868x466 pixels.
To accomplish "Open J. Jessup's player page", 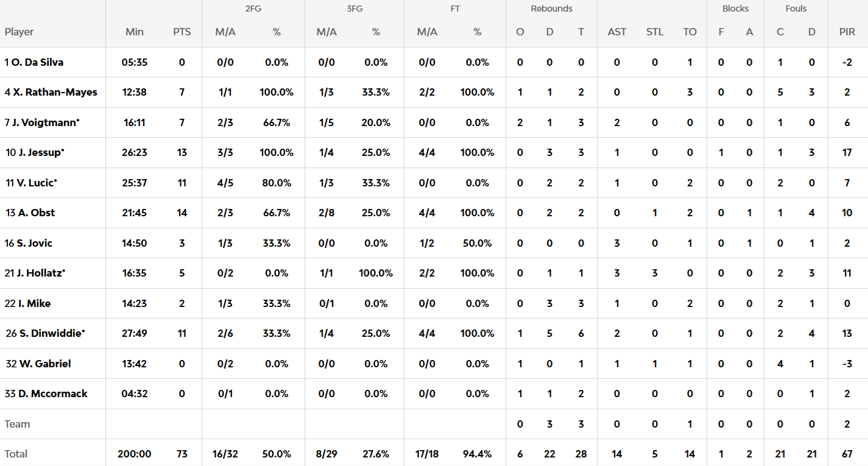I will coord(40,152).
